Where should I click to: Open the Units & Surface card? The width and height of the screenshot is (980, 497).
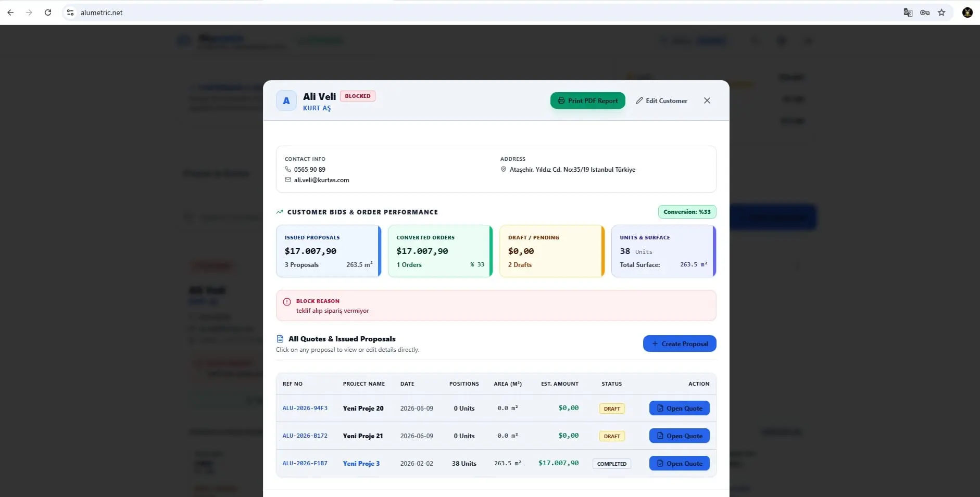pos(663,251)
